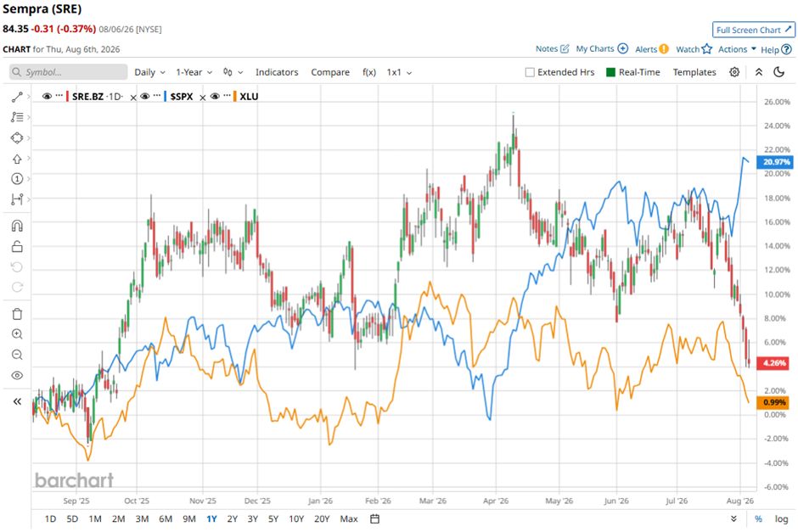Open the Compare menu
The width and height of the screenshot is (798, 532).
coord(330,72)
